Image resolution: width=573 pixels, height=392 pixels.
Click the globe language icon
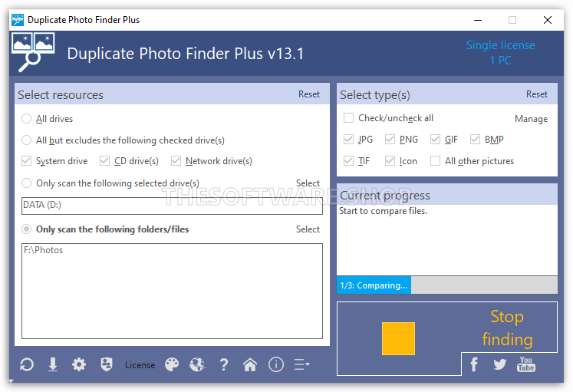(x=198, y=364)
